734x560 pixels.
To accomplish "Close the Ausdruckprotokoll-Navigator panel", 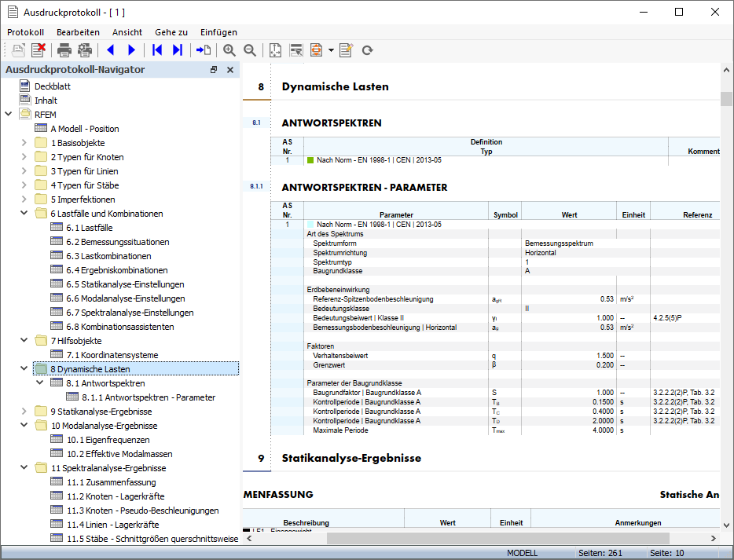I will coord(230,70).
